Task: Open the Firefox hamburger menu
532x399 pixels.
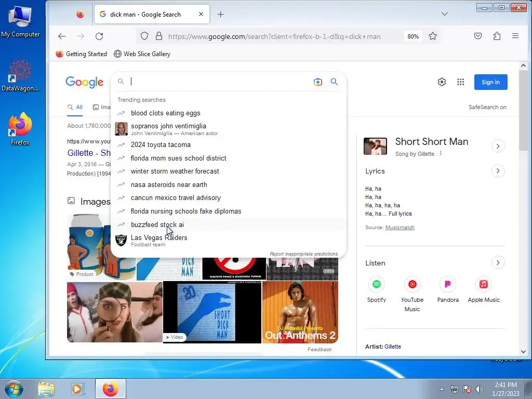Action: pyautogui.click(x=515, y=36)
